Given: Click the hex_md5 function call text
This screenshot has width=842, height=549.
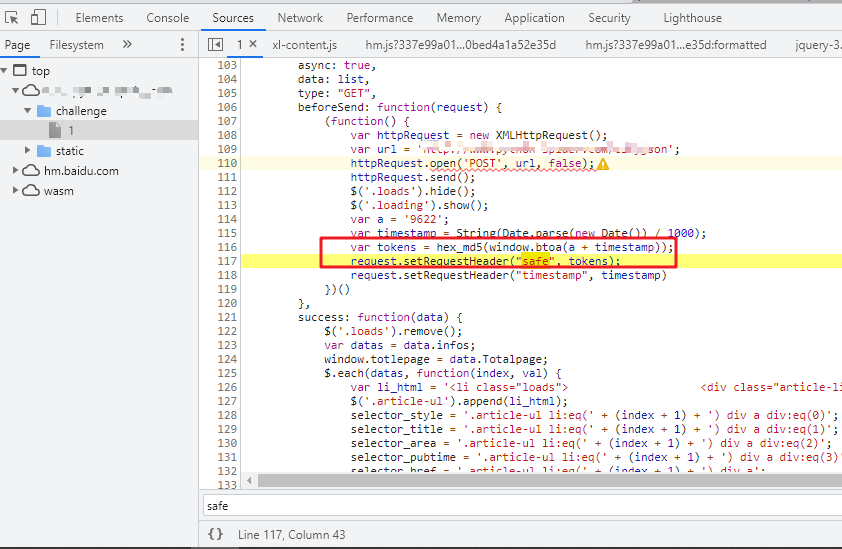Looking at the screenshot, I should click(460, 247).
